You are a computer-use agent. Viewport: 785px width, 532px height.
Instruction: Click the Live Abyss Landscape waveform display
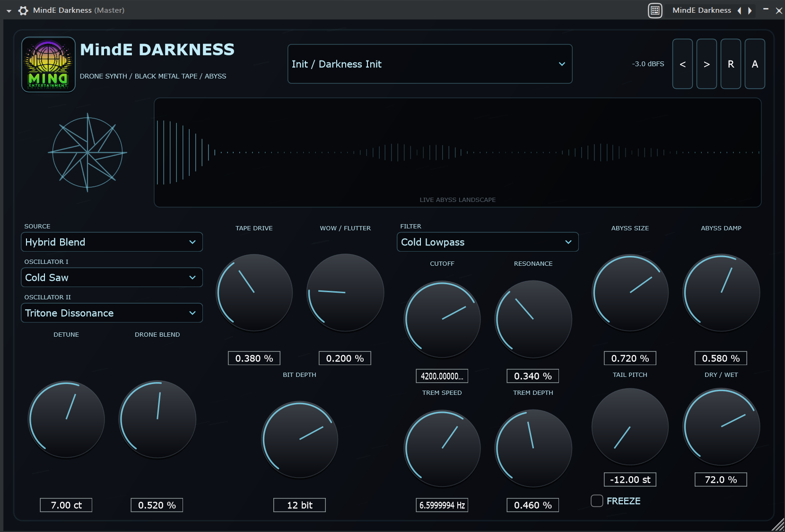(458, 152)
